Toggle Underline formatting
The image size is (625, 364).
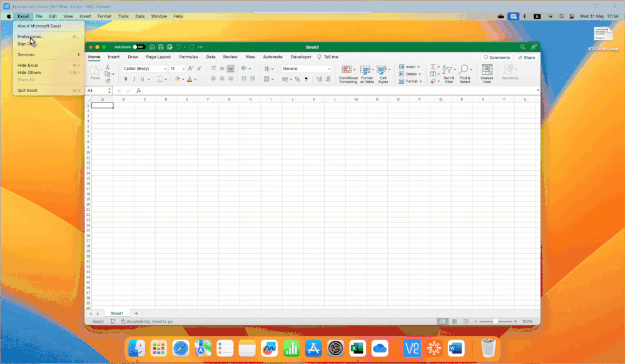pos(142,79)
